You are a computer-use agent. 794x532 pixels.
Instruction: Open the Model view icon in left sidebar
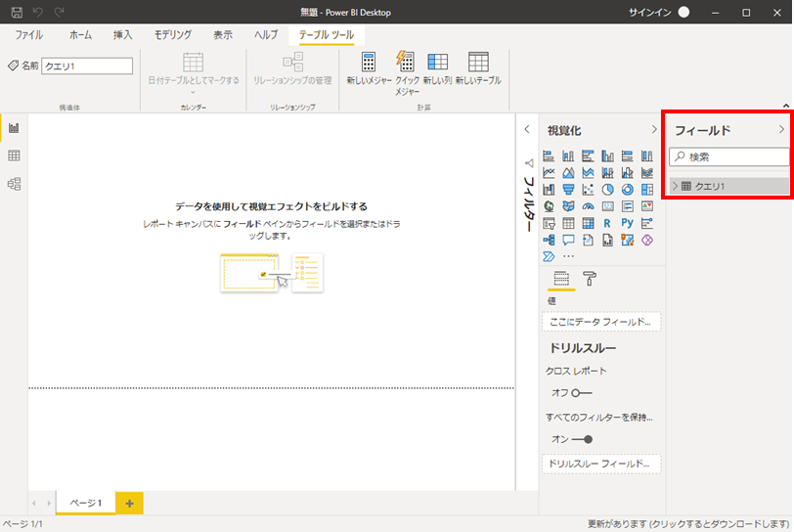point(14,184)
